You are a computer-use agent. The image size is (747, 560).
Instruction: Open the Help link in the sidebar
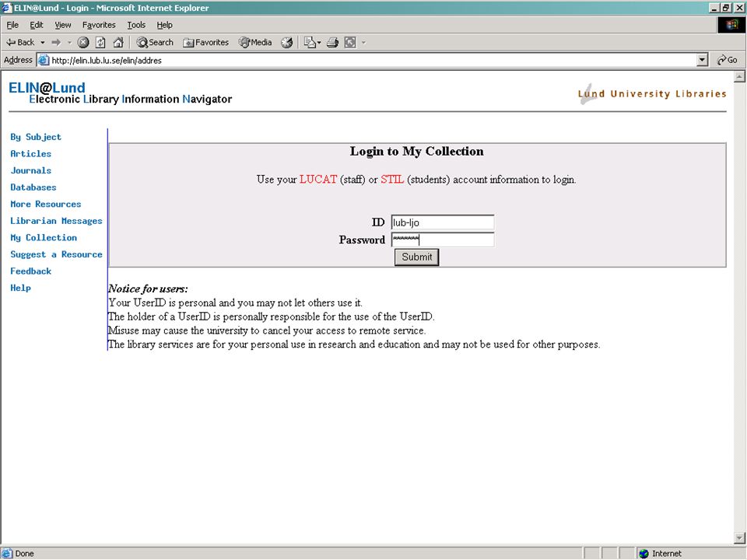point(20,288)
